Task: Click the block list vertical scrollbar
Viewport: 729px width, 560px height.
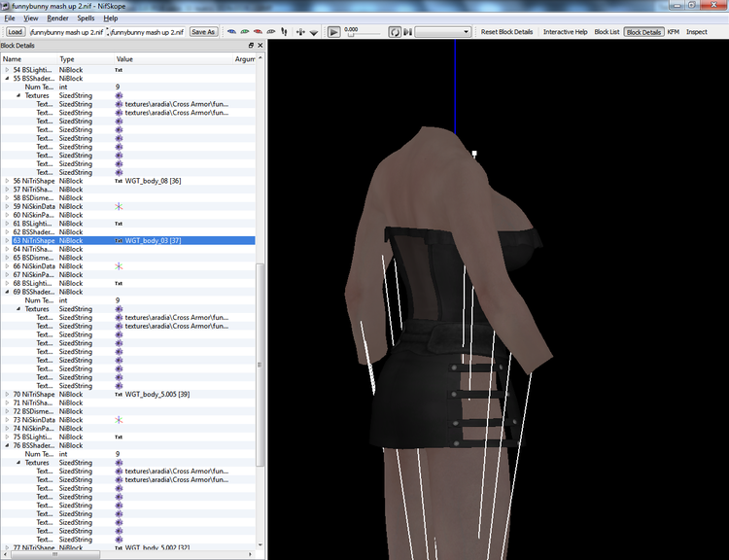Action: [x=260, y=364]
